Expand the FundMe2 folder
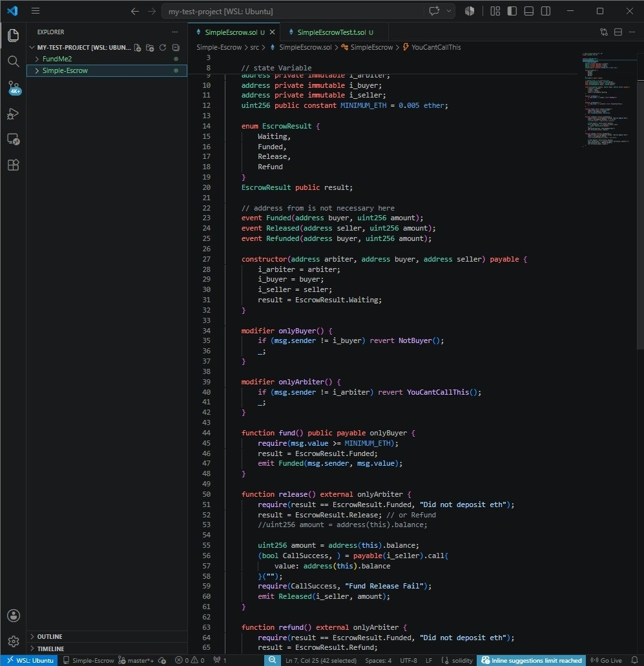This screenshot has width=644, height=666. (37, 59)
